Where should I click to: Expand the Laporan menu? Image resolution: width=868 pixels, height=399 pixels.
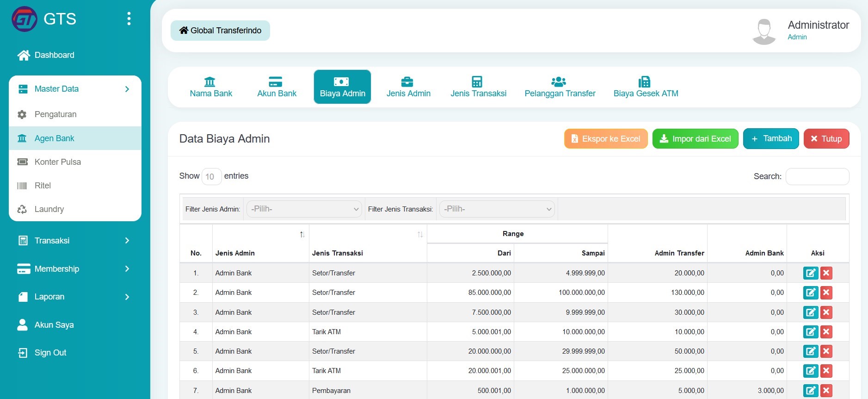point(75,297)
